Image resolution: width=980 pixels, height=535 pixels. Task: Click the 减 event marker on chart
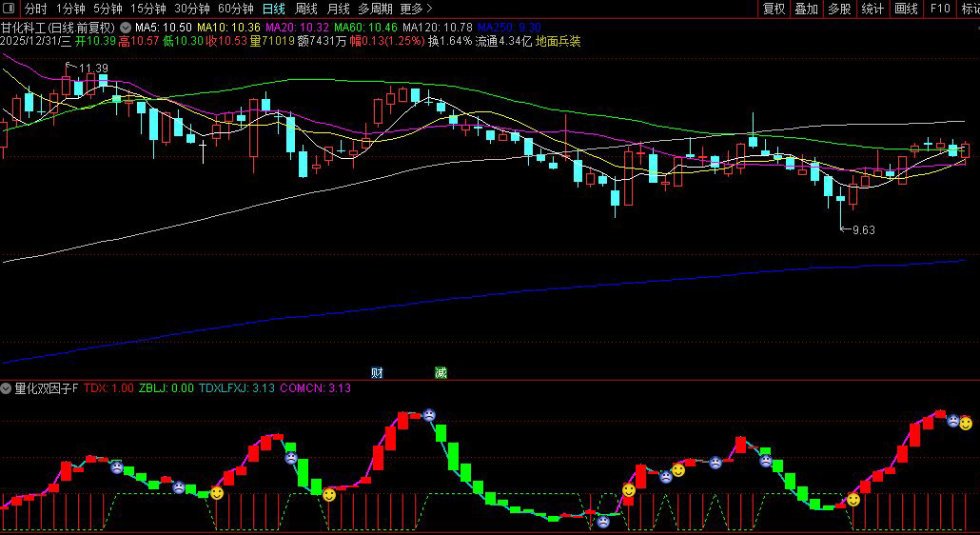tap(440, 372)
